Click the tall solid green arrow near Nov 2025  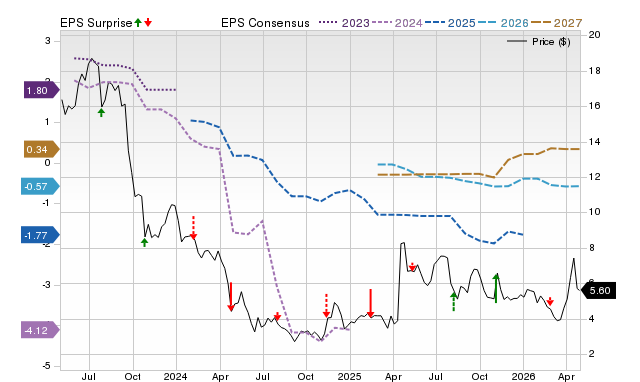[496, 288]
